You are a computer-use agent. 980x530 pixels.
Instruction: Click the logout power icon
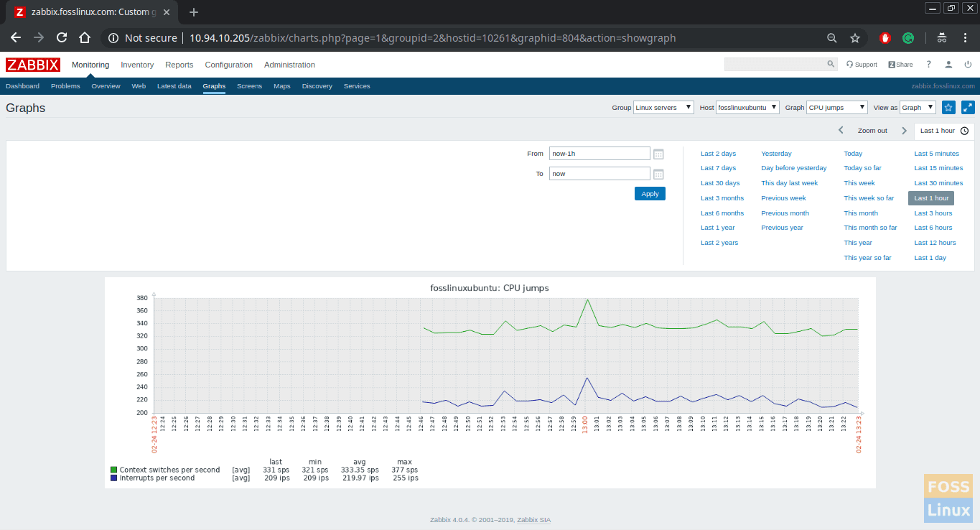click(968, 65)
